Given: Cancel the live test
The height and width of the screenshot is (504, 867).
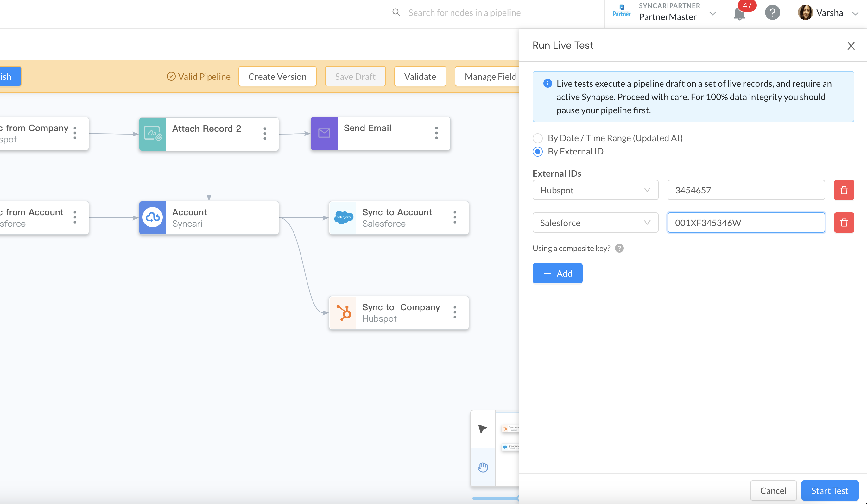Looking at the screenshot, I should click(773, 490).
